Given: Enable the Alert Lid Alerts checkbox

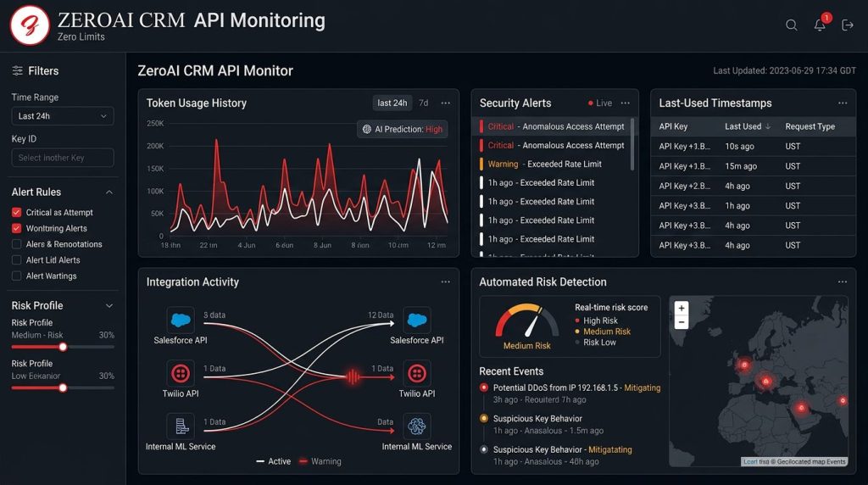Looking at the screenshot, I should pyautogui.click(x=17, y=260).
